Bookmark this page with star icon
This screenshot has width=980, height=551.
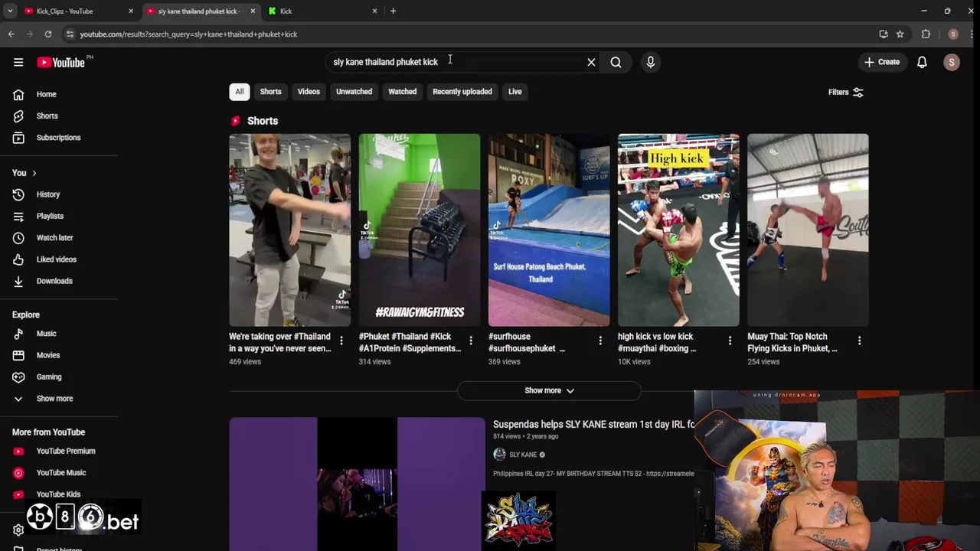tap(900, 34)
